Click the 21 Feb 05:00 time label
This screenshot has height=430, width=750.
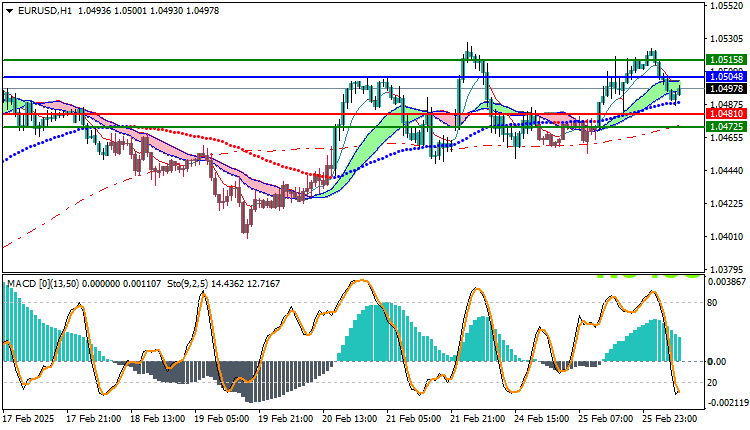(414, 419)
